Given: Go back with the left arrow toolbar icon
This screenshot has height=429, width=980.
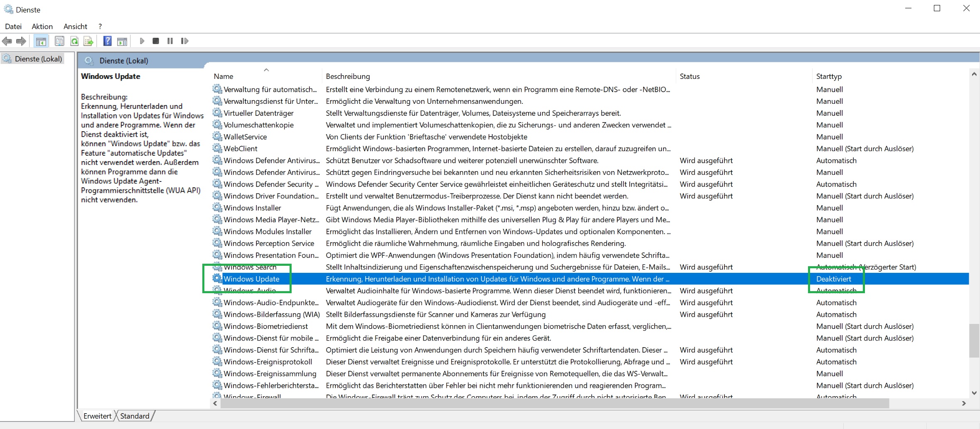Looking at the screenshot, I should 7,41.
